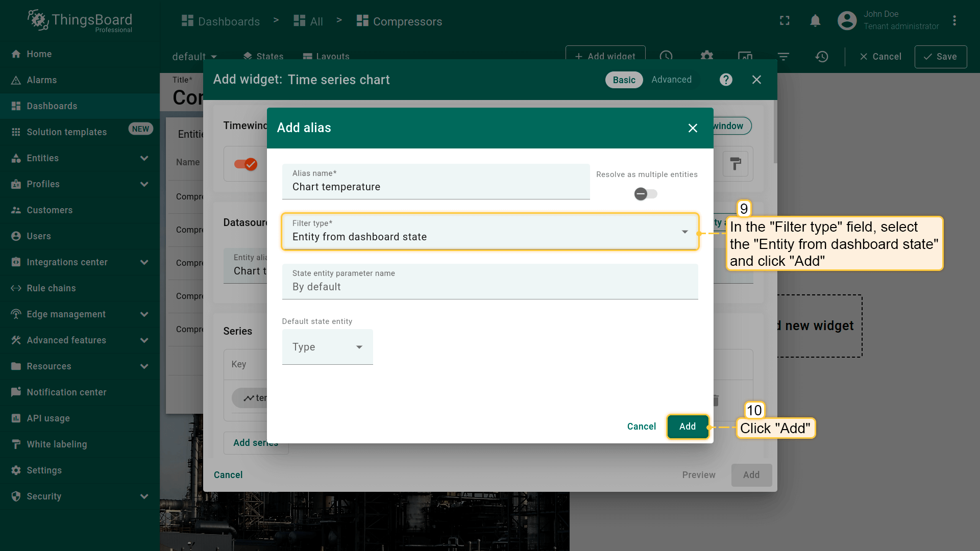
Task: Open the Filter type dropdown
Action: (x=489, y=232)
